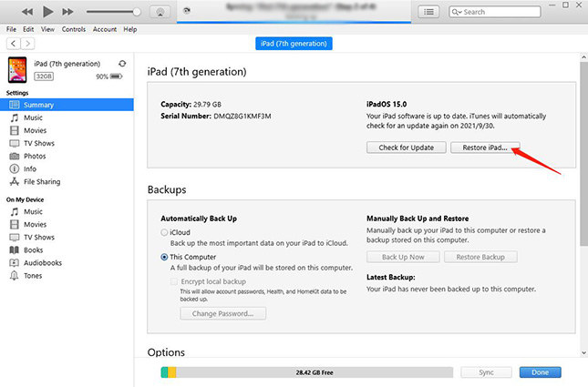Screen dimensions: 588x387
Task: Click the Capacity 29.79 GB text
Action: (x=191, y=104)
